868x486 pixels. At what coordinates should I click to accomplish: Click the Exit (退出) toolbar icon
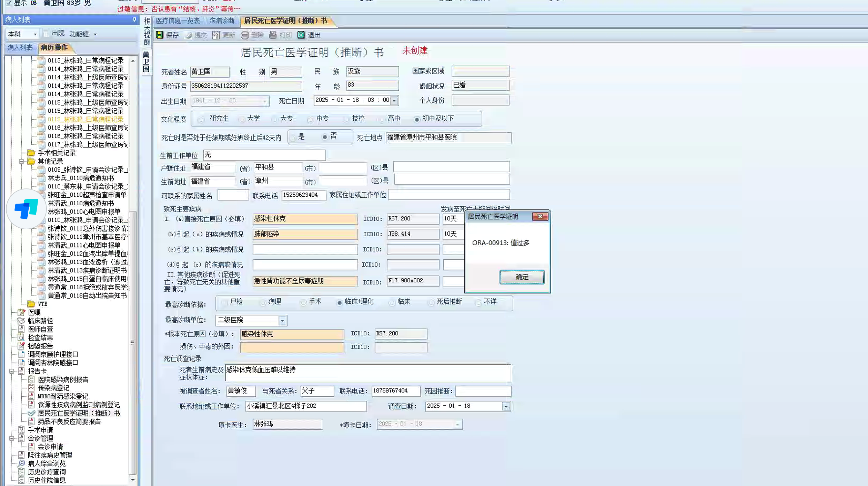tap(301, 35)
